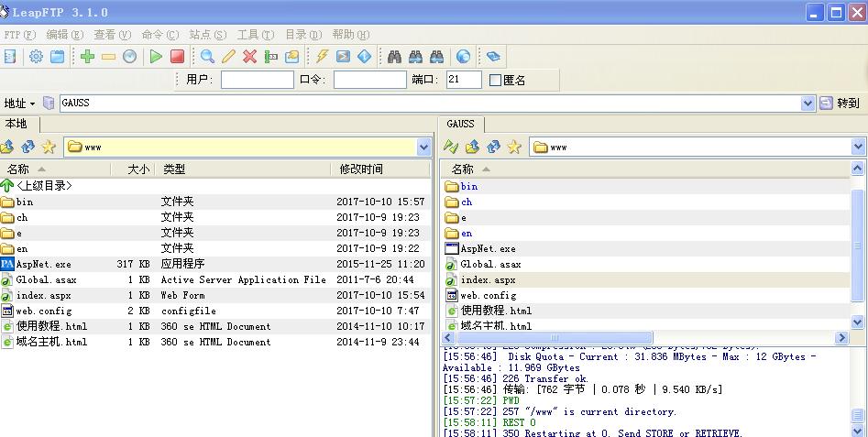Select local AspNet.exe file

(214, 264)
